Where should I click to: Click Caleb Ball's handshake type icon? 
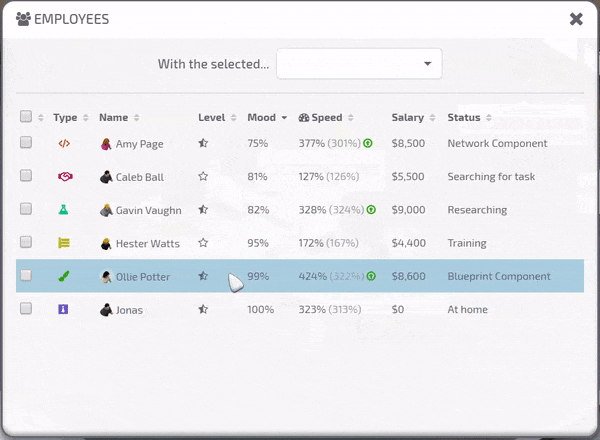pos(64,177)
